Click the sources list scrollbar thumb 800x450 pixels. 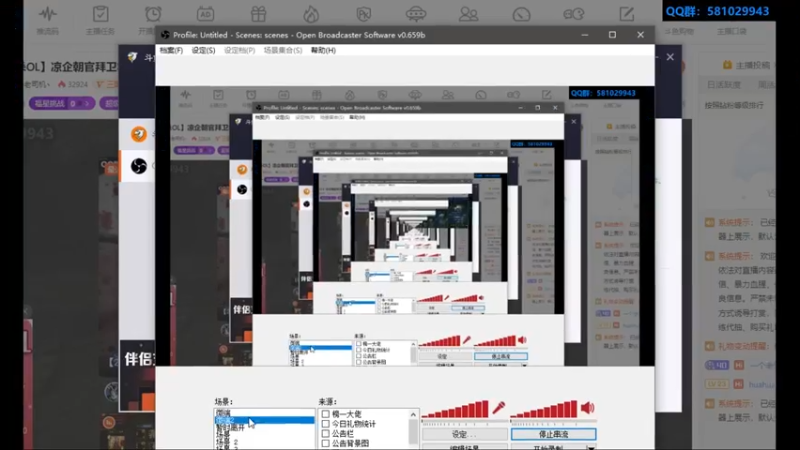pyautogui.click(x=413, y=431)
